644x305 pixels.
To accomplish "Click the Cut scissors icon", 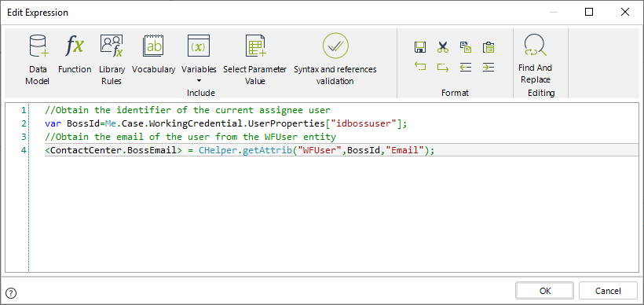I will click(442, 47).
